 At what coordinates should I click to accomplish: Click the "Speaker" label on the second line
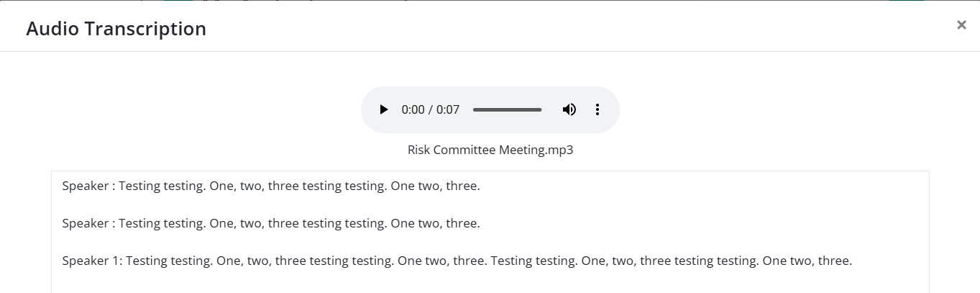tap(85, 224)
